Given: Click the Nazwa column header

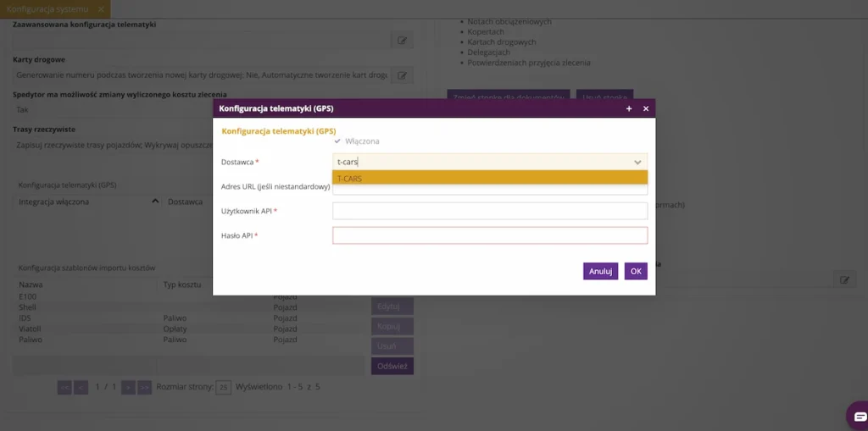Looking at the screenshot, I should coord(86,285).
